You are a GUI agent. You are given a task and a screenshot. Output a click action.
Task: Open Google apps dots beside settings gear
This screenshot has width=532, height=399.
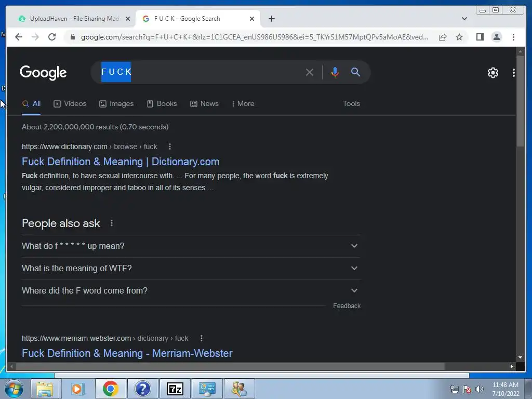pos(514,73)
